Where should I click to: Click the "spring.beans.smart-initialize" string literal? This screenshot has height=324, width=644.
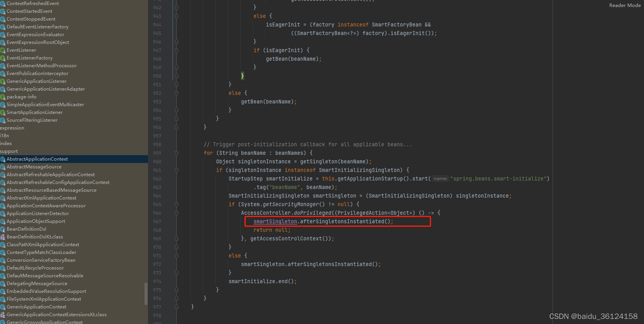498,179
